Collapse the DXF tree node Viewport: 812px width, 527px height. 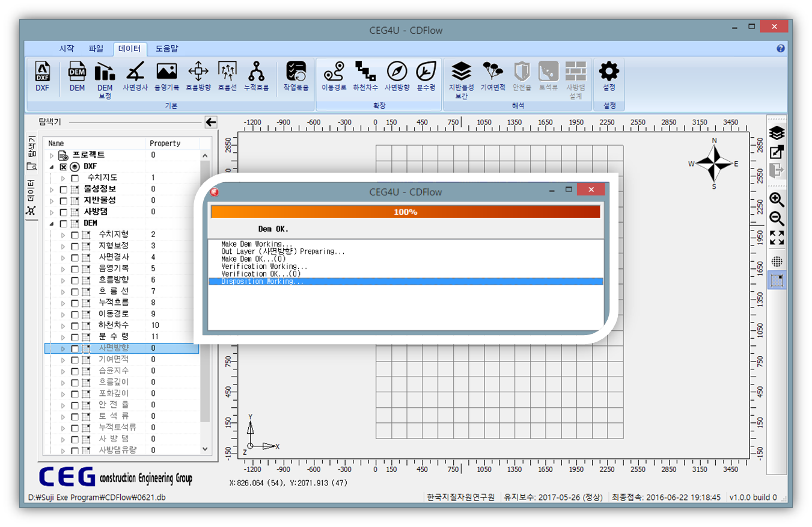click(x=51, y=167)
